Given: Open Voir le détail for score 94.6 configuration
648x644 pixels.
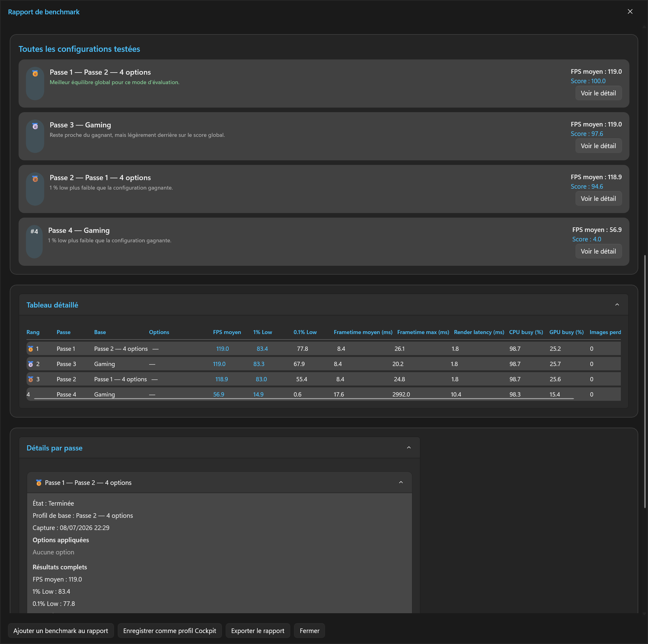Looking at the screenshot, I should click(598, 198).
